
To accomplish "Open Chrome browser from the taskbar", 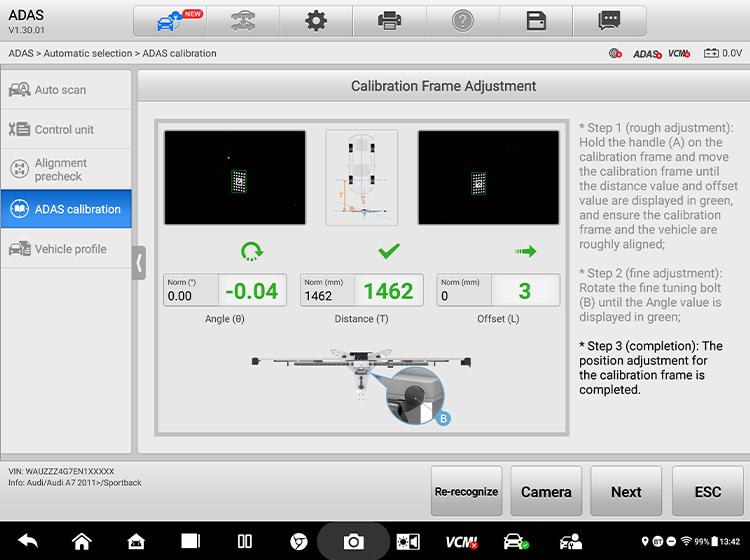I will tap(298, 541).
